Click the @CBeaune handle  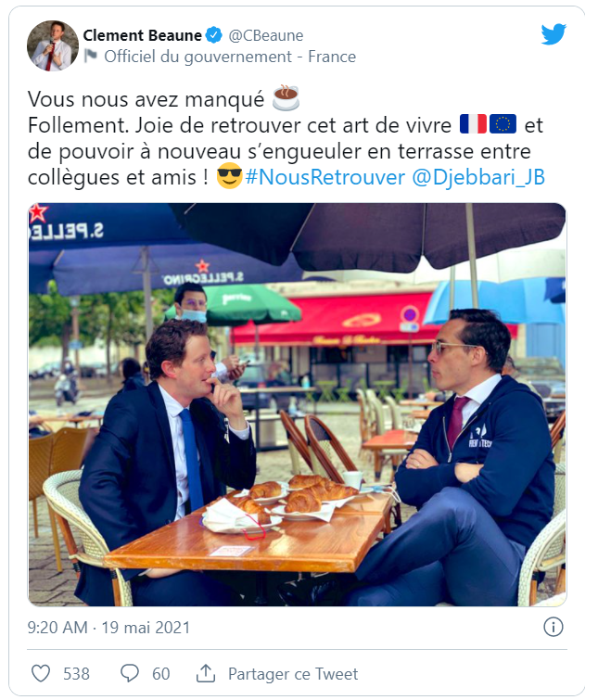coord(266,35)
